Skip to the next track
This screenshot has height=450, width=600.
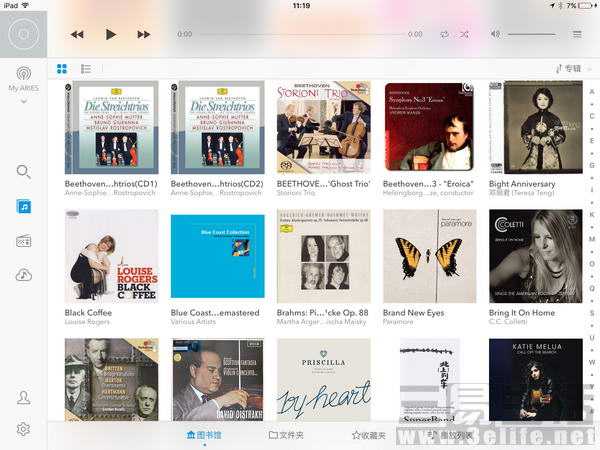tap(143, 34)
